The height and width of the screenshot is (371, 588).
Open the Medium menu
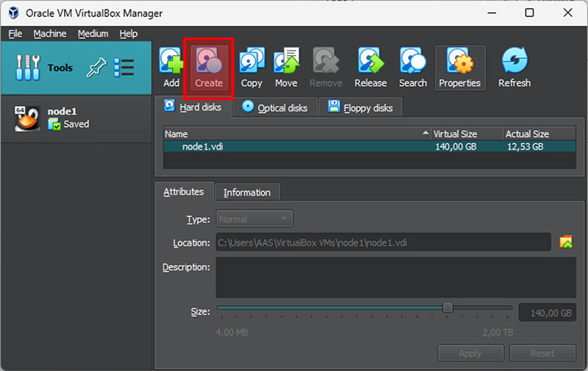coord(93,34)
